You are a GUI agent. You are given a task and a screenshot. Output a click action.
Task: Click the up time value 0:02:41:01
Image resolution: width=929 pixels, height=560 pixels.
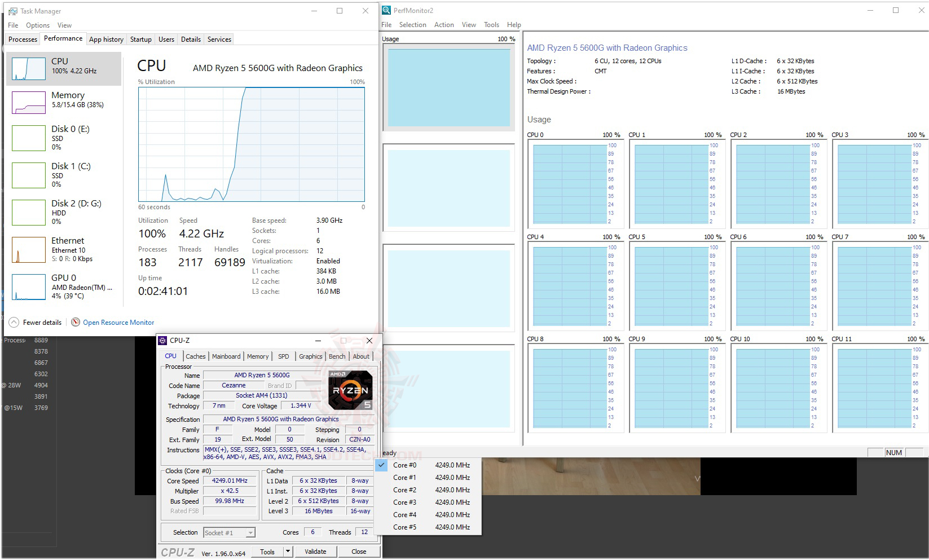click(163, 291)
